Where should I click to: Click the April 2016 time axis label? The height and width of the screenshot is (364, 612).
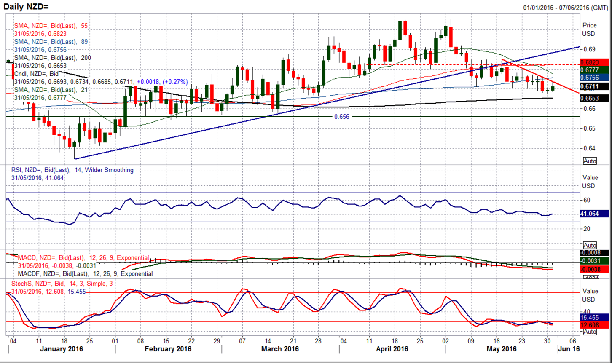tap(394, 349)
